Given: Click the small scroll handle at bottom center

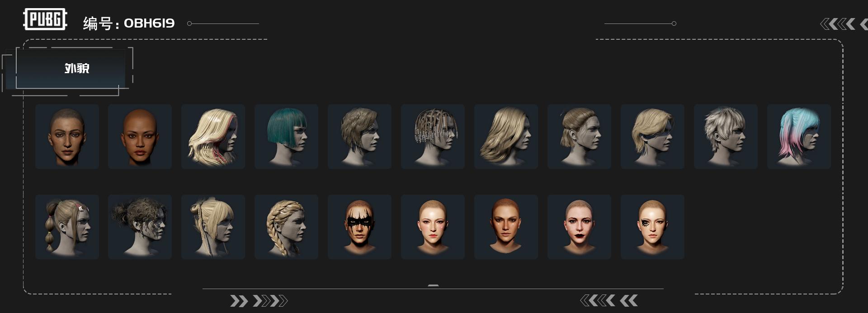Looking at the screenshot, I should click(433, 285).
